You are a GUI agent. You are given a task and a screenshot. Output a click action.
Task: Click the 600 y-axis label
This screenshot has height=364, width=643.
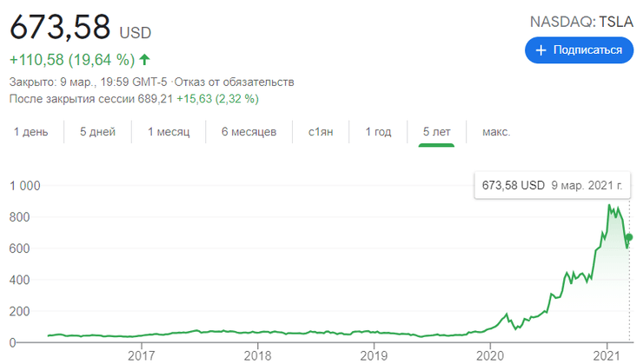[x=19, y=248]
